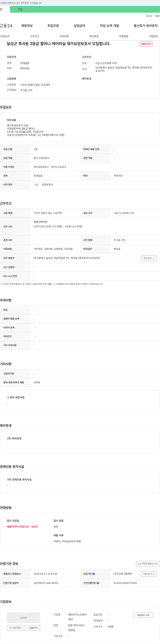Jump to the 근무조건 section tab

point(34,36)
